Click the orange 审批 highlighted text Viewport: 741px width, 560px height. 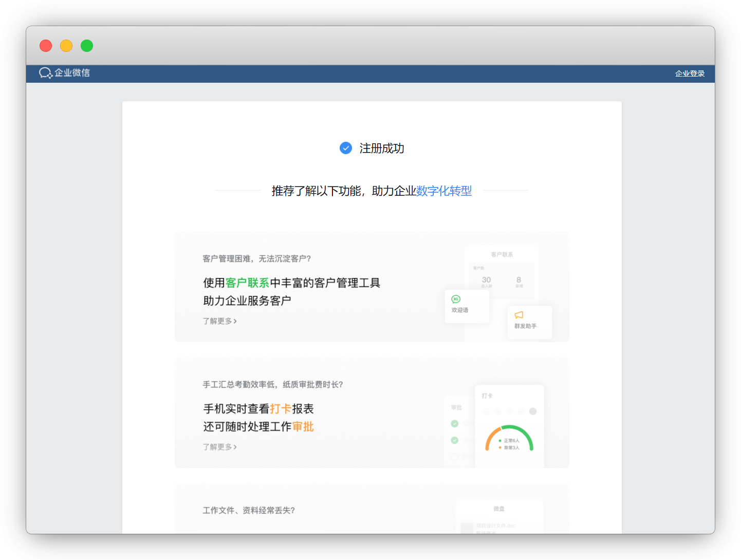tap(303, 427)
